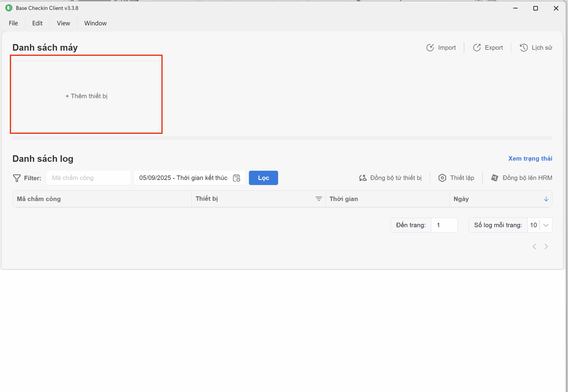Click the Thiết bị column filter icon
Image resolution: width=568 pixels, height=392 pixels.
pyautogui.click(x=318, y=199)
